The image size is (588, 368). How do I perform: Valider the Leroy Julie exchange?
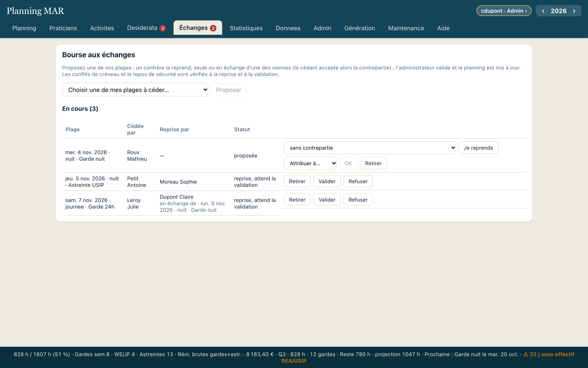[x=327, y=200]
